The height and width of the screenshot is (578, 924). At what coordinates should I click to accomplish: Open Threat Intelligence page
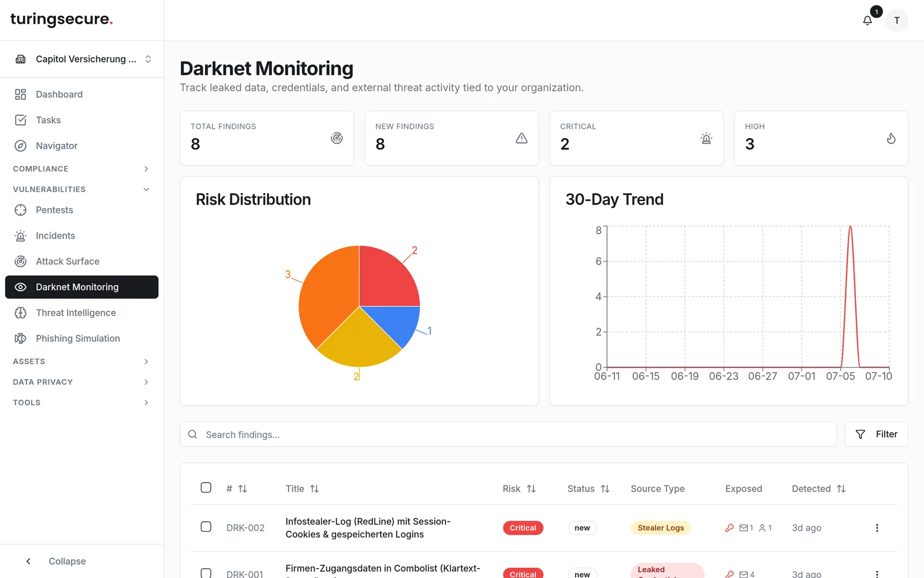[x=82, y=313]
